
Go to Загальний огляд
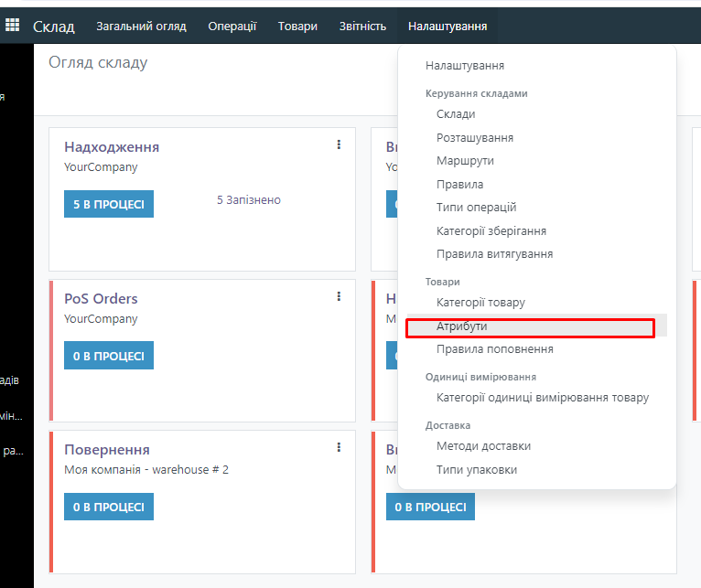tap(141, 27)
